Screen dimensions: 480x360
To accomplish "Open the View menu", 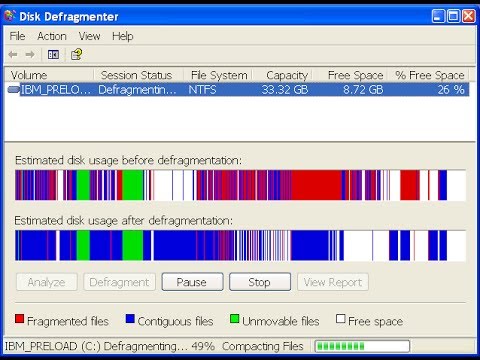I will coord(89,36).
